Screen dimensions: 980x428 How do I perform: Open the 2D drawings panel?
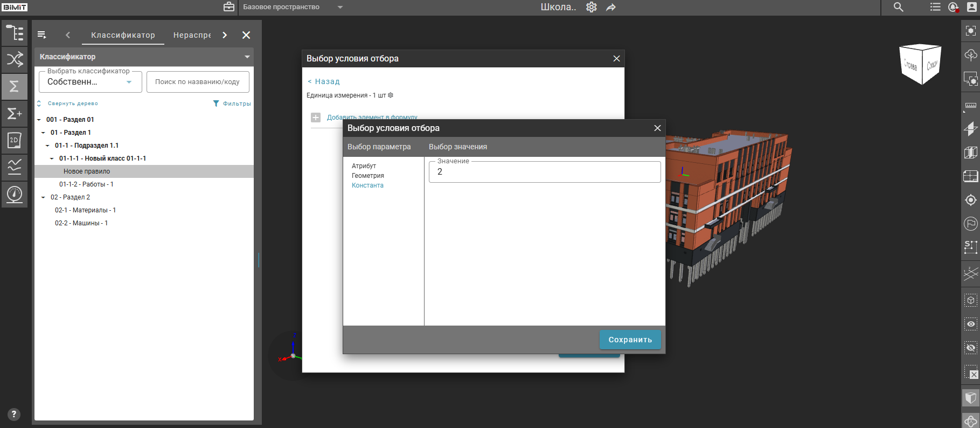pos(15,140)
